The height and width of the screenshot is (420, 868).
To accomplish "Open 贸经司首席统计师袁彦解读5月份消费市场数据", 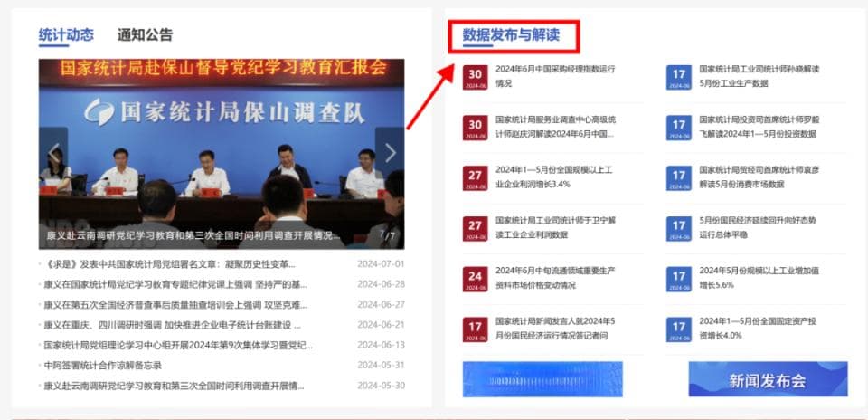I will pyautogui.click(x=759, y=177).
